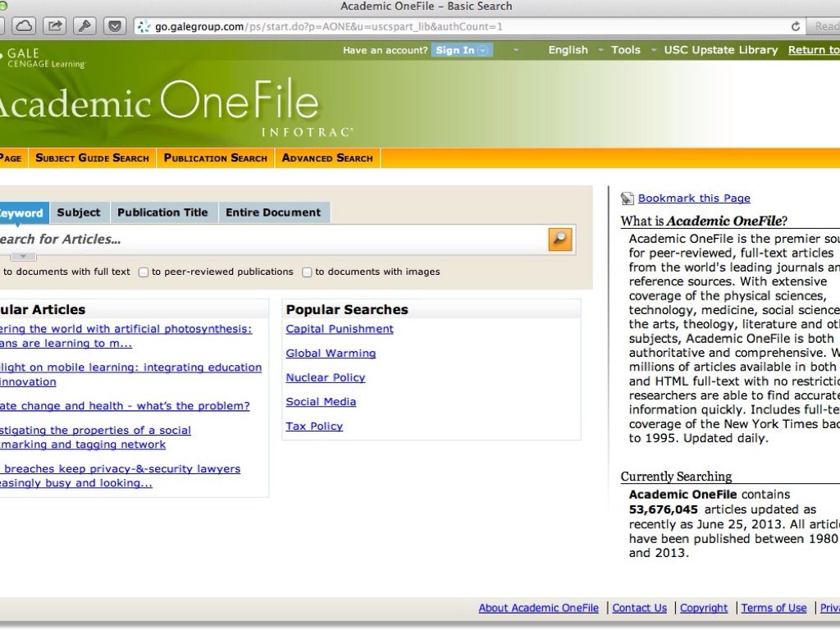840x630 pixels.
Task: Open the Pocket save icon in toolbar
Action: click(x=114, y=25)
